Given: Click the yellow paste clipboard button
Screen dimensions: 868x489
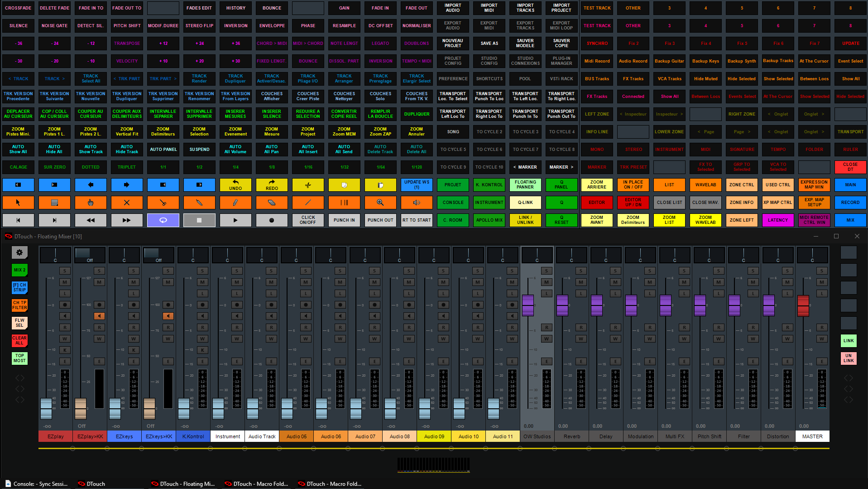Looking at the screenshot, I should pos(380,185).
